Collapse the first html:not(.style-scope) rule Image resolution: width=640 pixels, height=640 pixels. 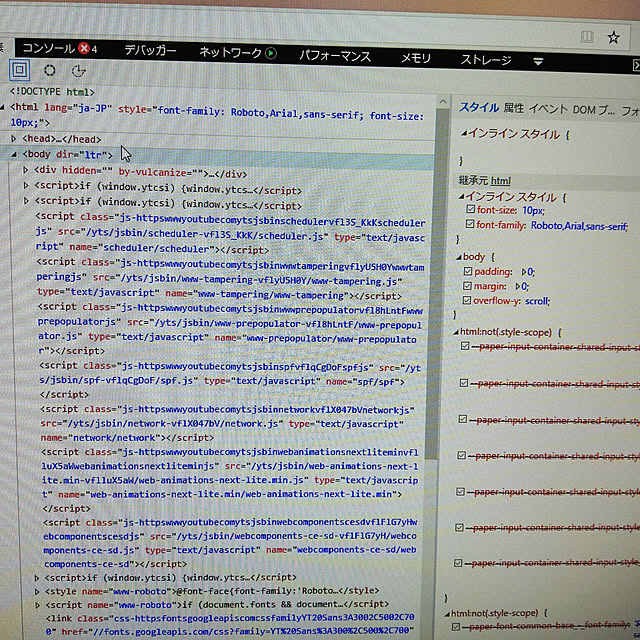click(x=456, y=332)
